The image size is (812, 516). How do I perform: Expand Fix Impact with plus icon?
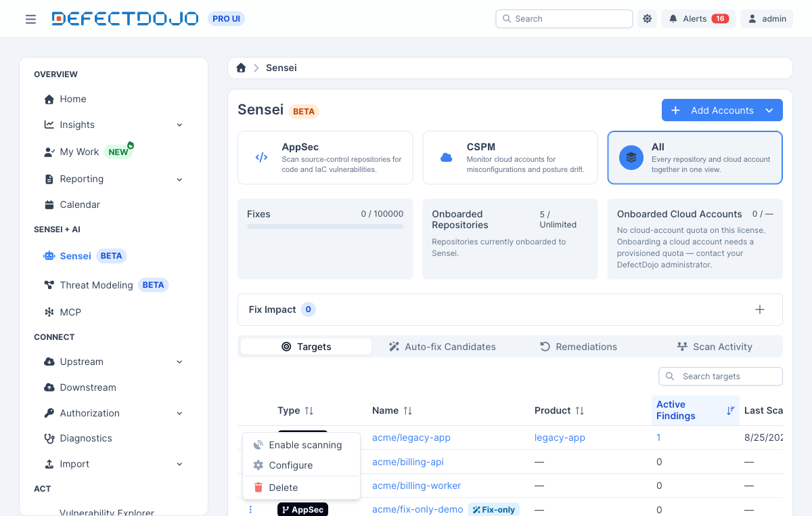(x=760, y=309)
